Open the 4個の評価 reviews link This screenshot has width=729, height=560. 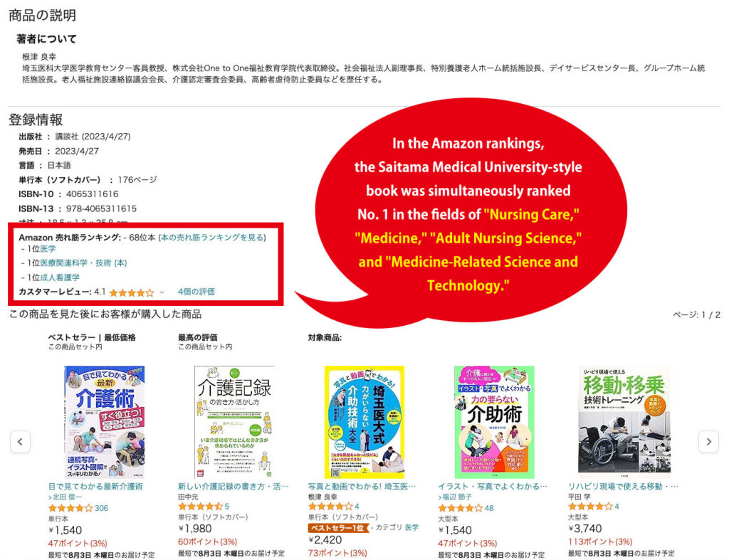[x=196, y=292]
